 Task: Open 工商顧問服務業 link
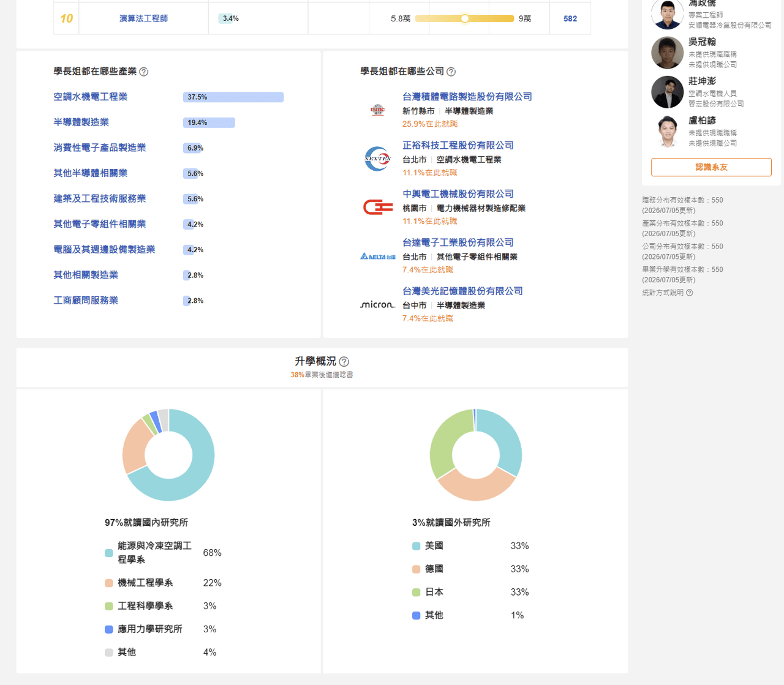coord(86,301)
